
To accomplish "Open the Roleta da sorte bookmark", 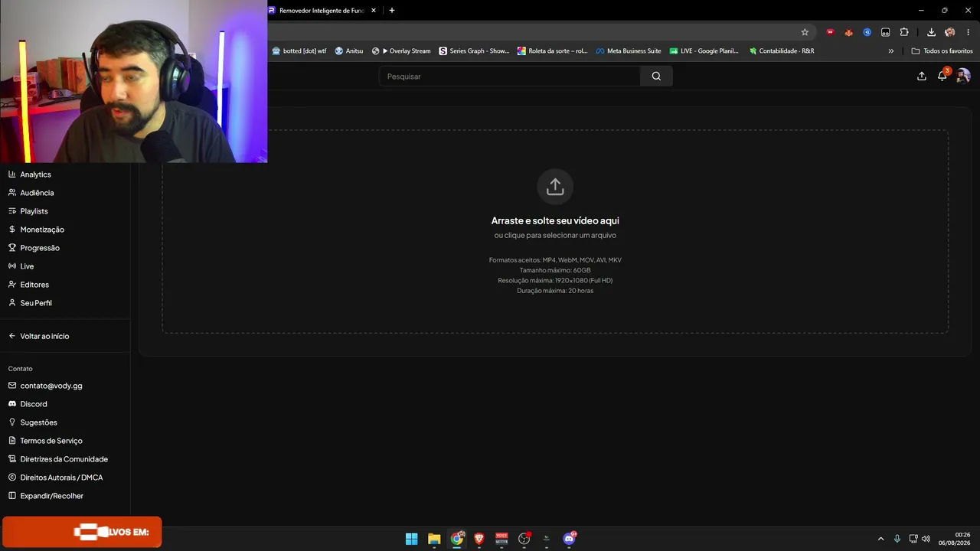I will (553, 51).
